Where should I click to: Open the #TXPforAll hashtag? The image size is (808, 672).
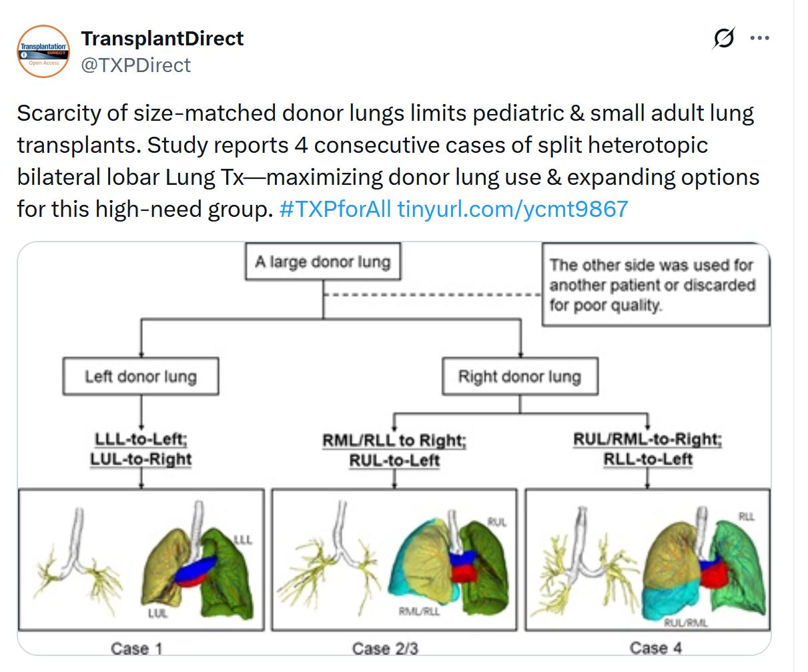pos(335,209)
